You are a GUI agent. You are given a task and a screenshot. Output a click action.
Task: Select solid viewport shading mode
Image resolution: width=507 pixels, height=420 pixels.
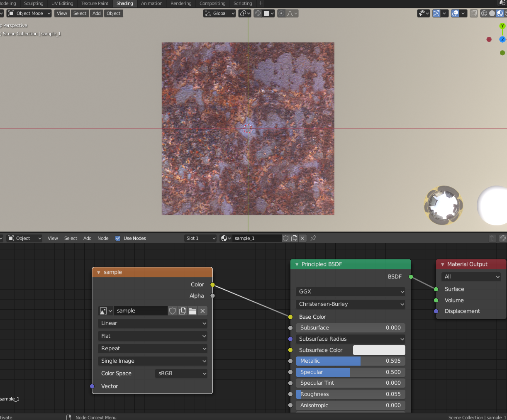[x=492, y=13]
